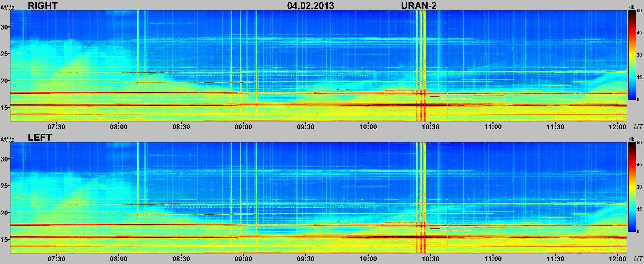Click the db label above LEFT colorbar
This screenshot has height=264, width=644.
[631, 139]
